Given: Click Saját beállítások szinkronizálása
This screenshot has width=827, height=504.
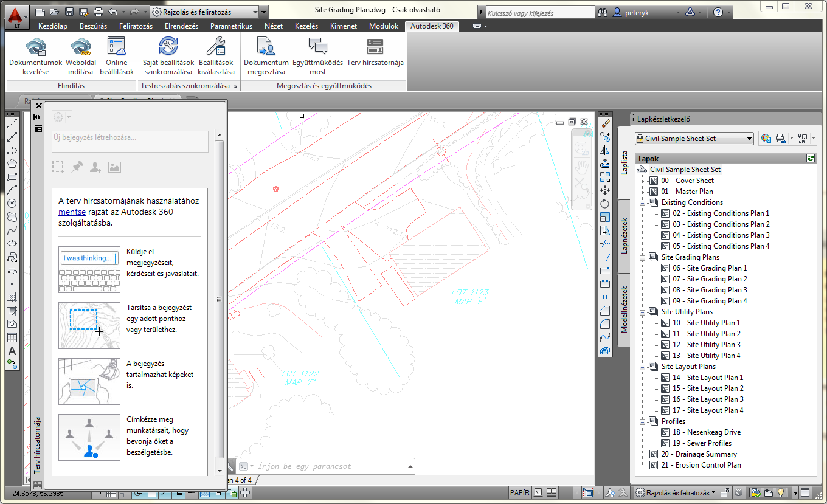Looking at the screenshot, I should (x=168, y=57).
